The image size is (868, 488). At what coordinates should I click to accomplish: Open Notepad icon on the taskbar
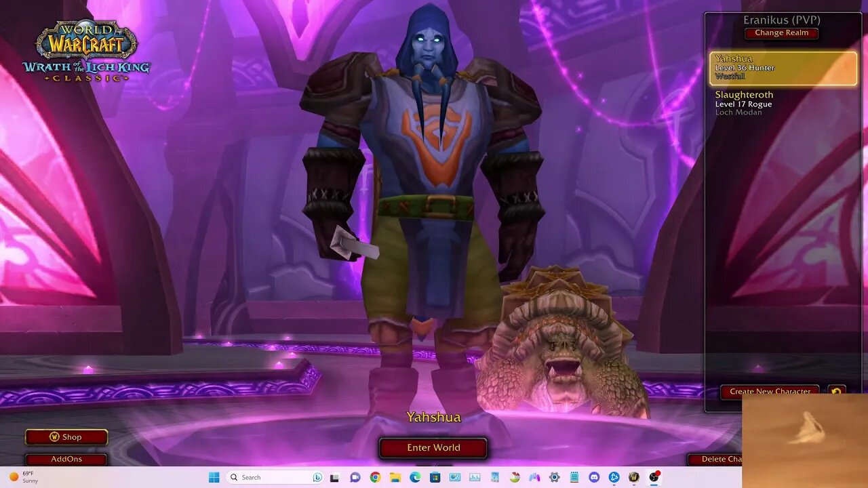pyautogui.click(x=574, y=477)
